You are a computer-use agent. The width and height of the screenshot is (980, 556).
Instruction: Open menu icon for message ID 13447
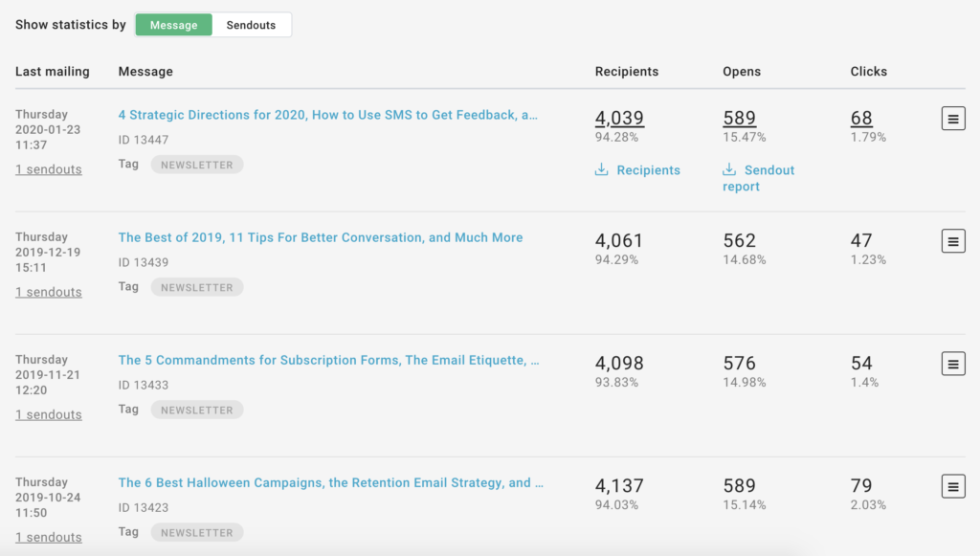(952, 119)
